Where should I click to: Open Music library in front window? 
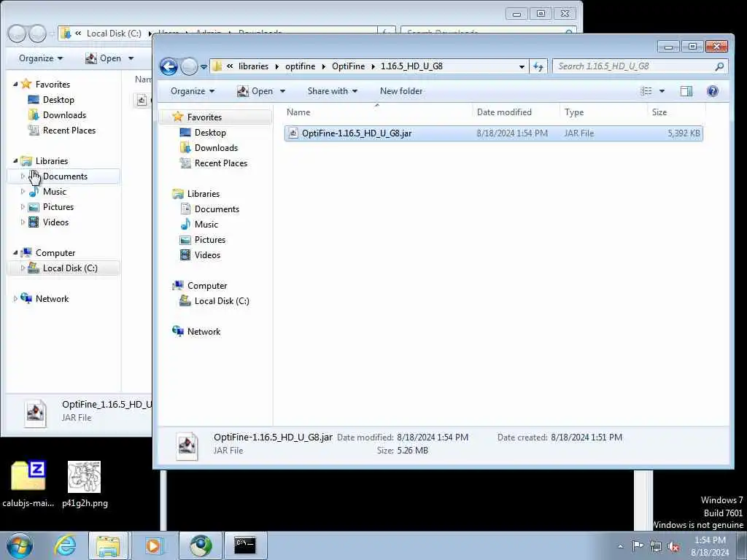(206, 225)
